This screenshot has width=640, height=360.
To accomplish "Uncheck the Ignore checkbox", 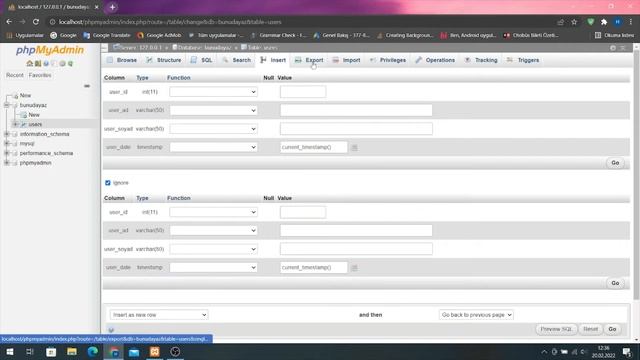I will [x=108, y=183].
